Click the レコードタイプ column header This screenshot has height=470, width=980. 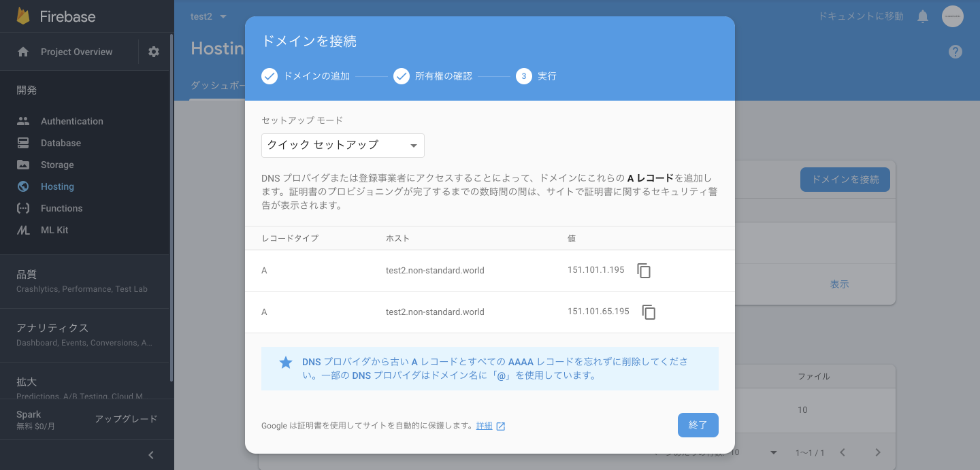[x=290, y=239]
